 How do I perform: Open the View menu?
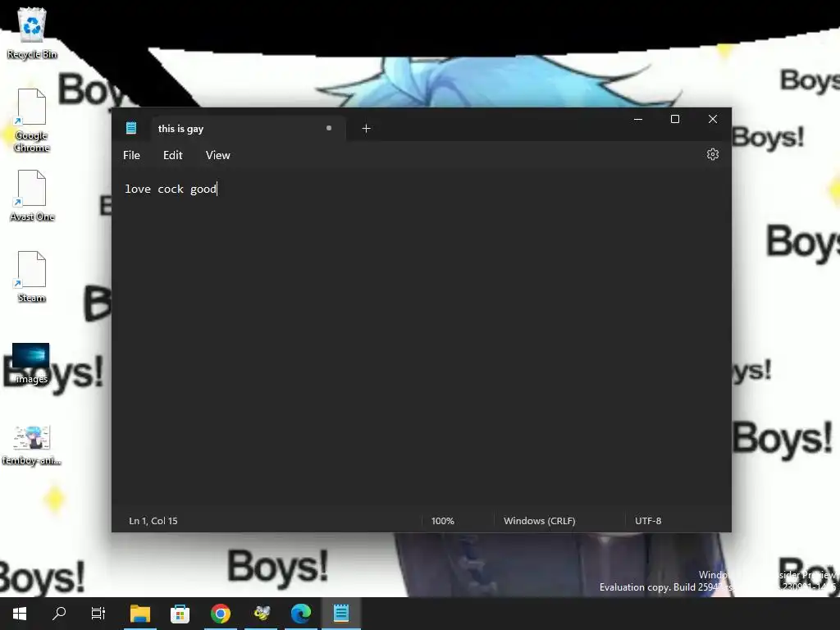coord(218,155)
